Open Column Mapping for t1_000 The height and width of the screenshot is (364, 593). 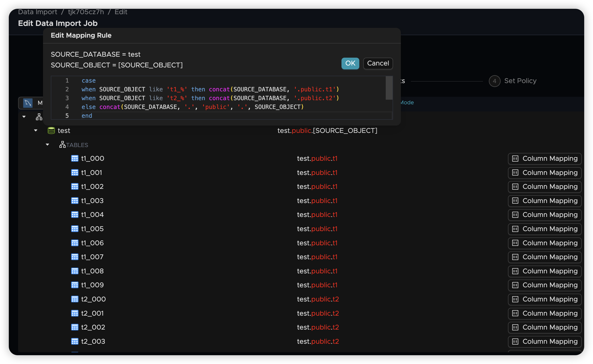pyautogui.click(x=545, y=159)
